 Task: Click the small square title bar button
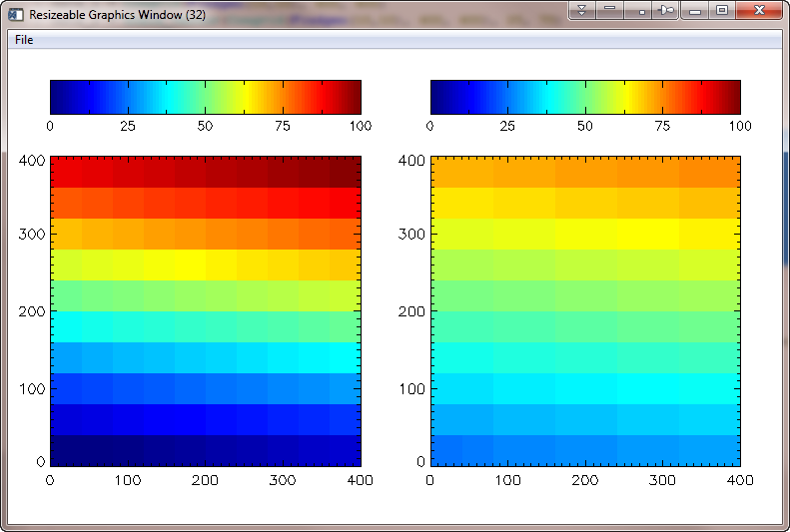pyautogui.click(x=641, y=10)
